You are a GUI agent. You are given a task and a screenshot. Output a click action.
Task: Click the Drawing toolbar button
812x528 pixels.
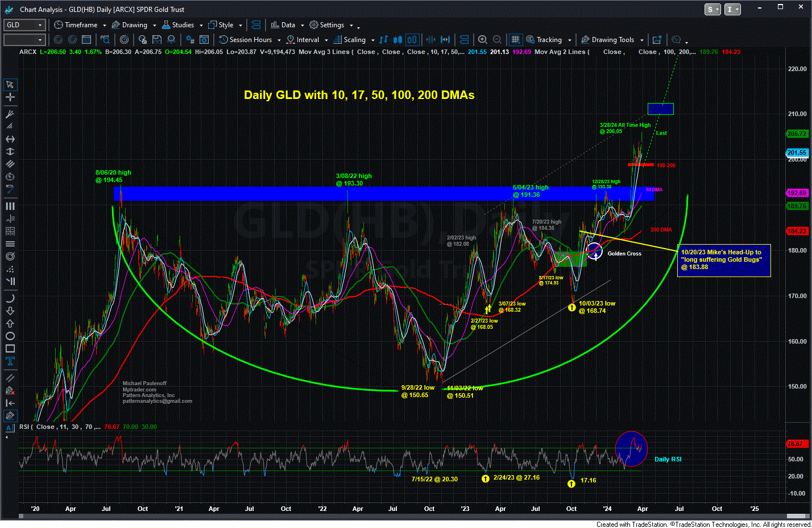129,25
